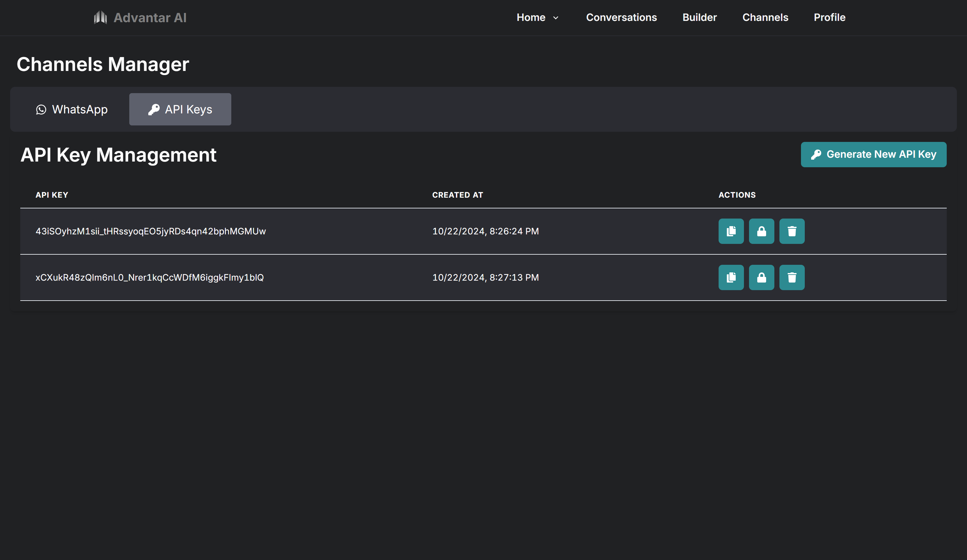Open the Home menu item
The width and height of the screenshot is (967, 560).
click(x=531, y=17)
